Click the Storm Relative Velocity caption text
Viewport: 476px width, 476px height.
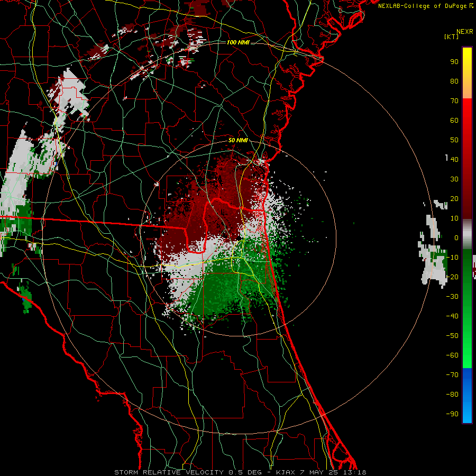pyautogui.click(x=240, y=472)
